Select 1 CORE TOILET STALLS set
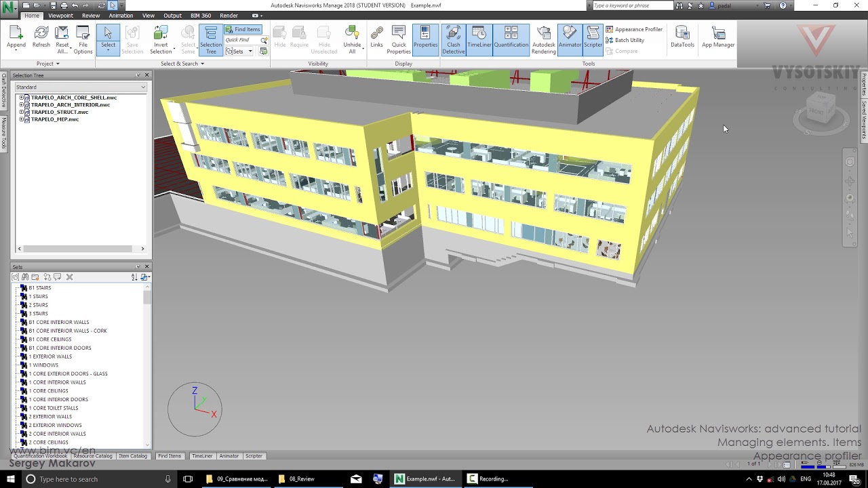Screen dimensions: 868x488 pyautogui.click(x=53, y=408)
